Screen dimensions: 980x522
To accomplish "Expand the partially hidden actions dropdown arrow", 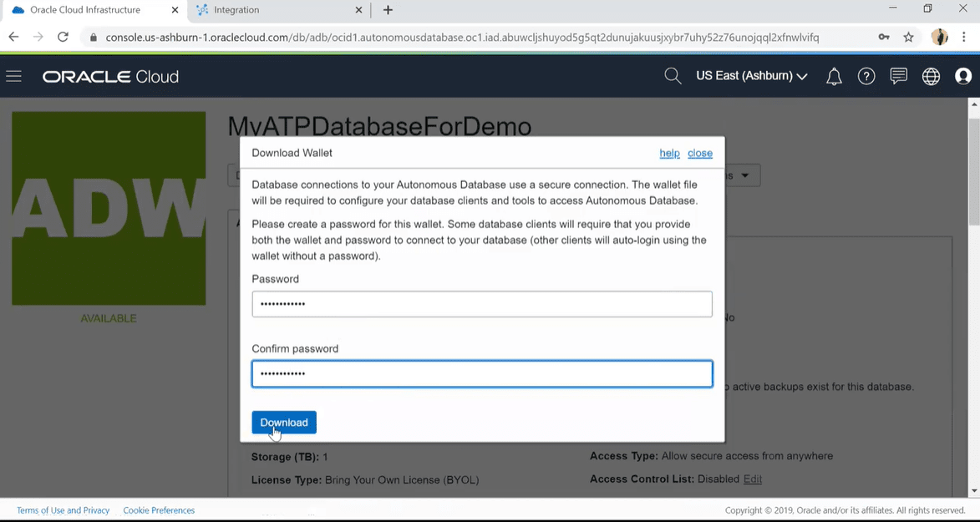I will (x=745, y=175).
